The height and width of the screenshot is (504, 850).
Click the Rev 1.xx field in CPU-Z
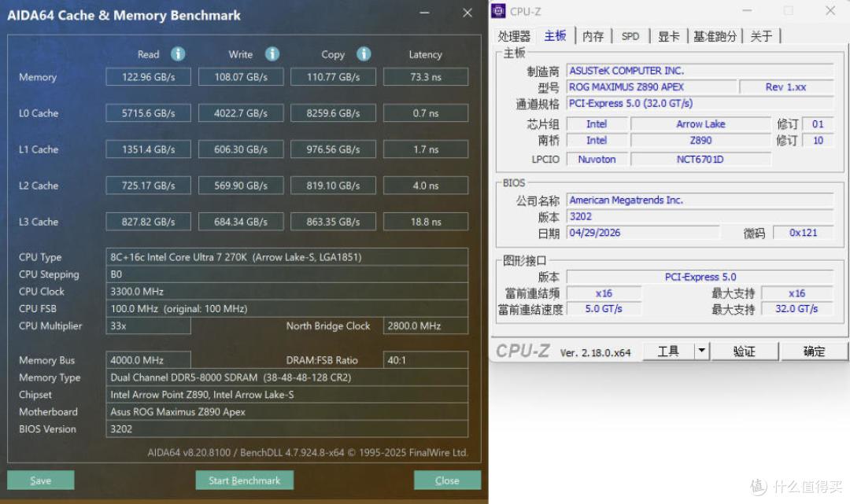tap(786, 86)
